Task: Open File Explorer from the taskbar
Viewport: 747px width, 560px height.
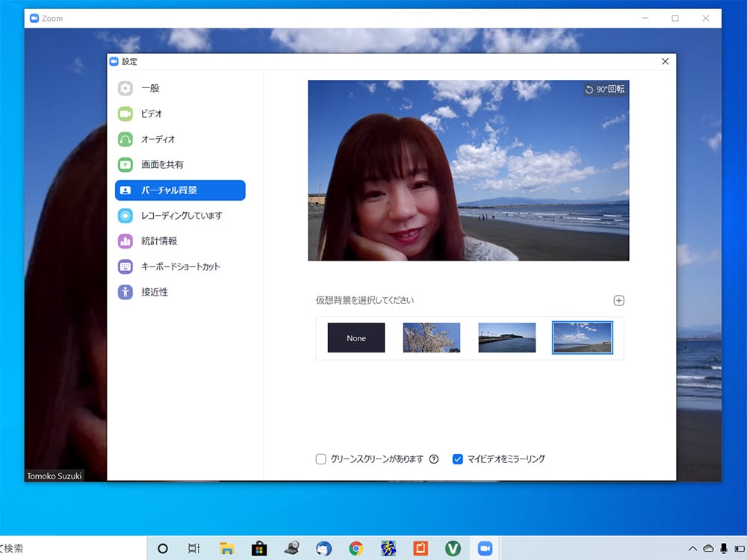Action: [226, 548]
